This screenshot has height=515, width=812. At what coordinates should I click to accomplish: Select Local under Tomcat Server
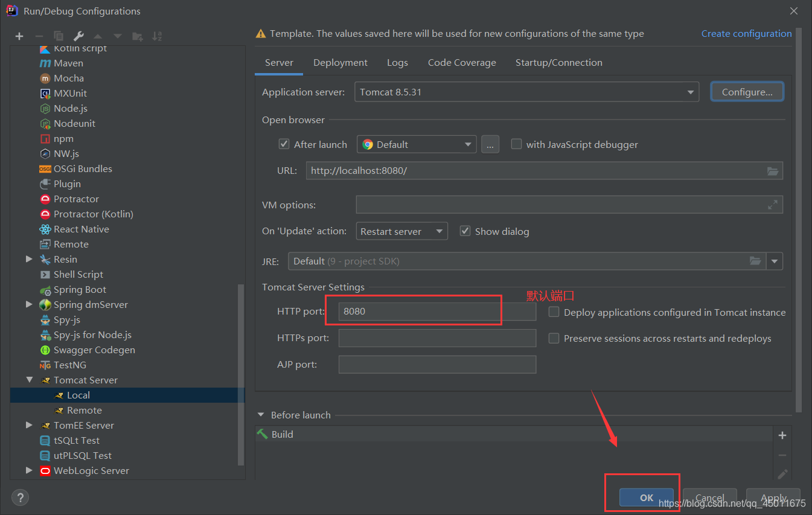point(127,395)
